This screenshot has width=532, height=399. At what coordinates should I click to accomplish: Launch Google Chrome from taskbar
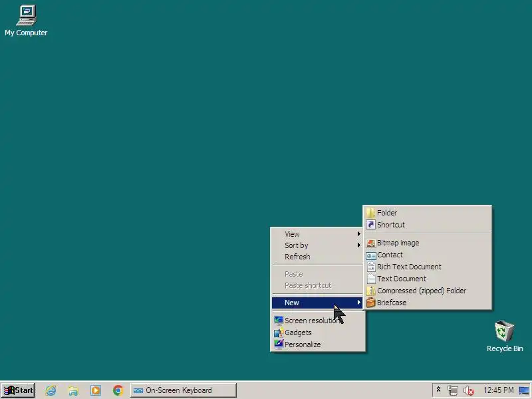tap(118, 390)
